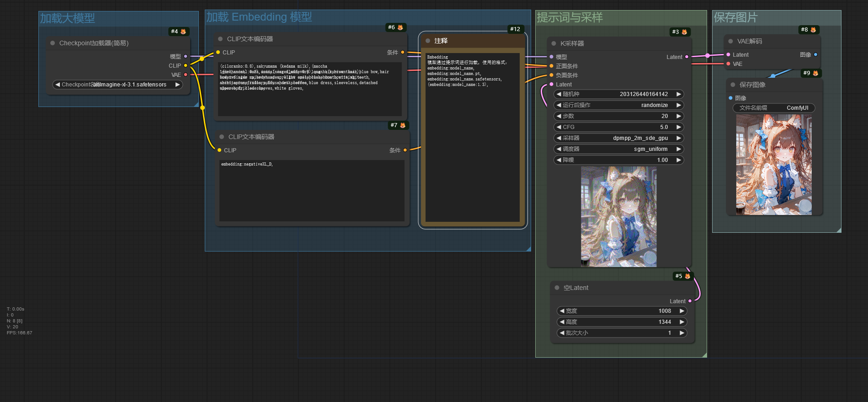868x402 pixels.
Task: Click the fox badge on 保存图像 node #9
Action: tap(815, 73)
